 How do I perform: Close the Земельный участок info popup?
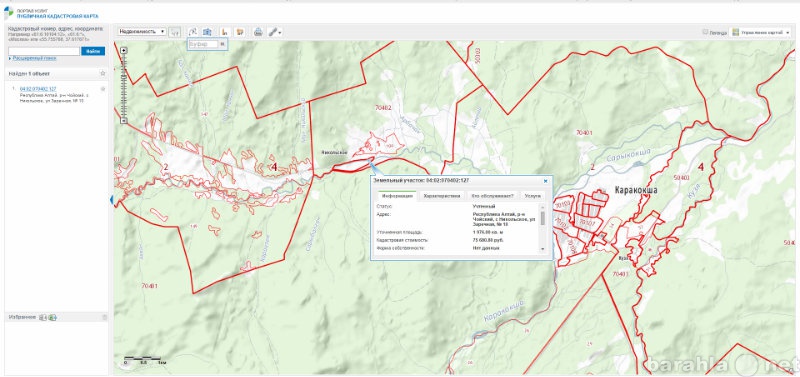tap(545, 181)
